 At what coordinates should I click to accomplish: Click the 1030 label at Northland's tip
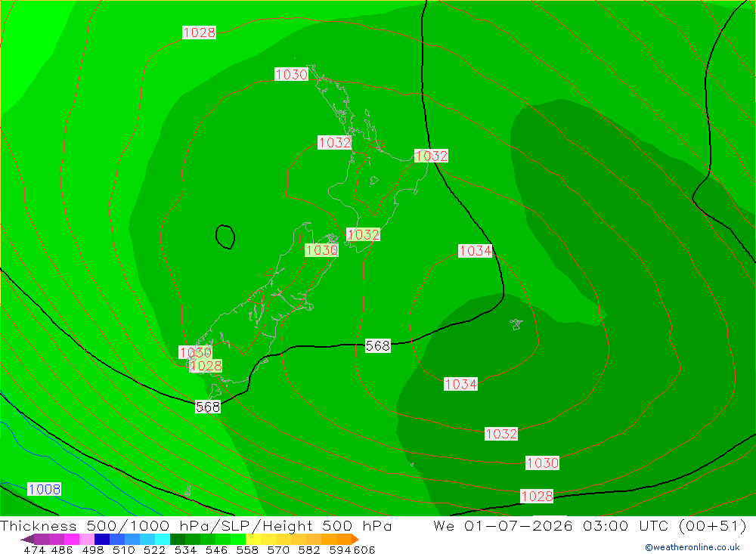pos(292,74)
